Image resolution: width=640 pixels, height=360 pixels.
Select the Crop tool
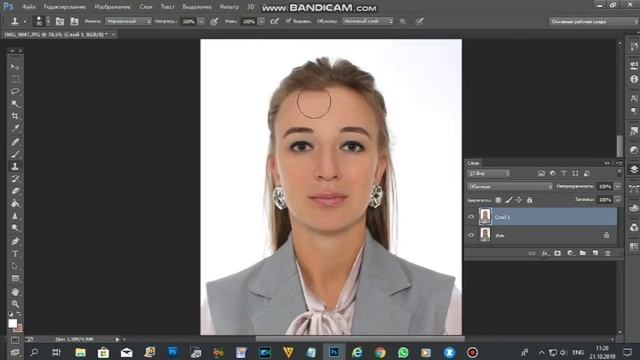pyautogui.click(x=15, y=116)
